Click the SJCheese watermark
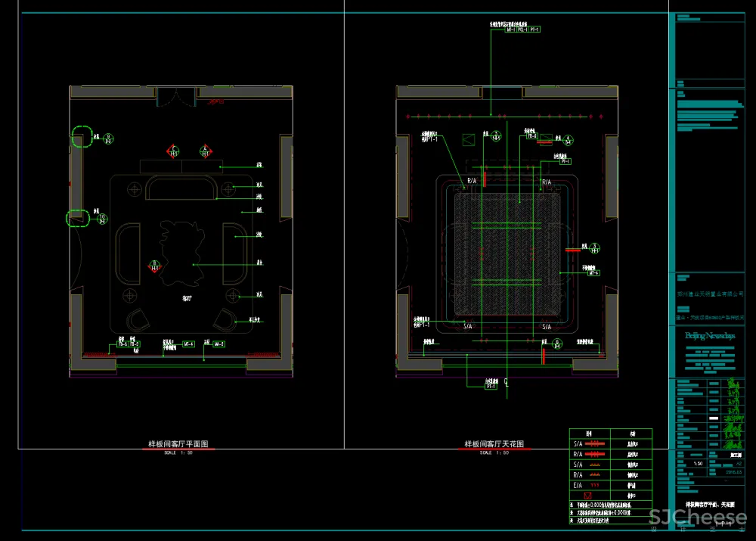The width and height of the screenshot is (756, 541). (697, 518)
